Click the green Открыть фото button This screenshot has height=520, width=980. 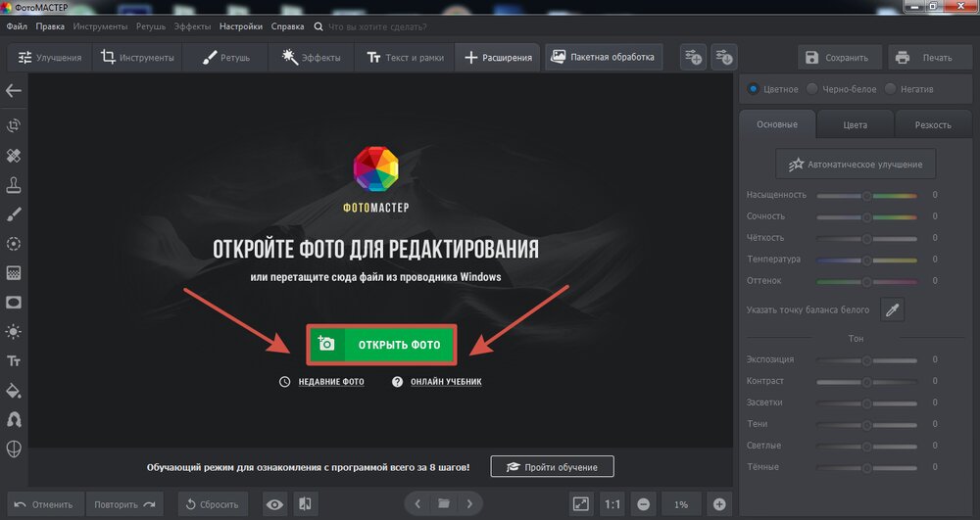pos(381,345)
